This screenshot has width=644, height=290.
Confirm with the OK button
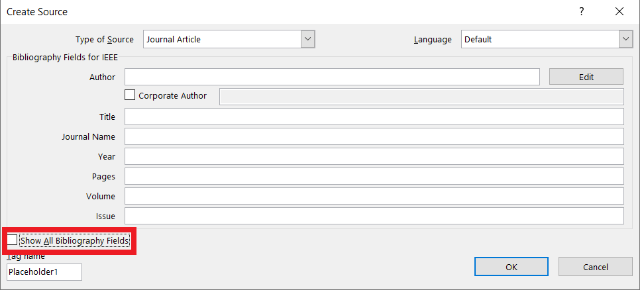pos(511,267)
